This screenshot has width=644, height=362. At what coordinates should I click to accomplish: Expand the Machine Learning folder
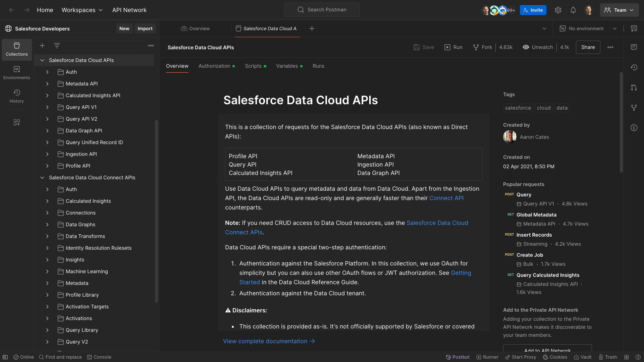47,271
